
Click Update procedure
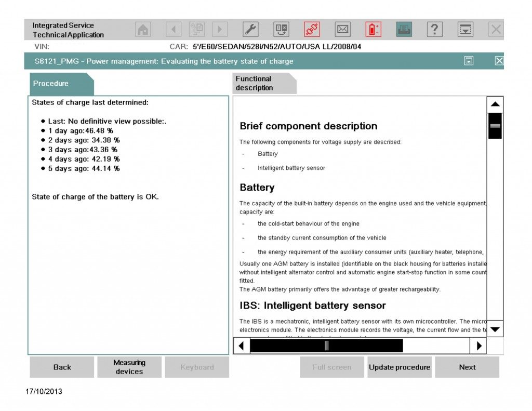click(x=400, y=367)
